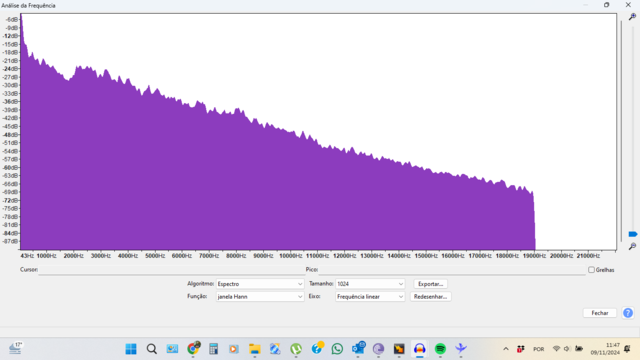Screen dimensions: 640x360
Task: Switch to Audacity in the taskbar
Action: pyautogui.click(x=420, y=349)
